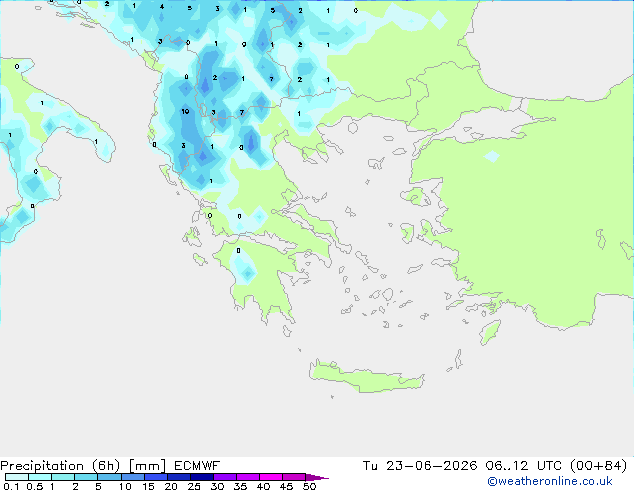Select the 5–10 mm legend color swatch
This screenshot has height=490, width=634.
[109, 477]
